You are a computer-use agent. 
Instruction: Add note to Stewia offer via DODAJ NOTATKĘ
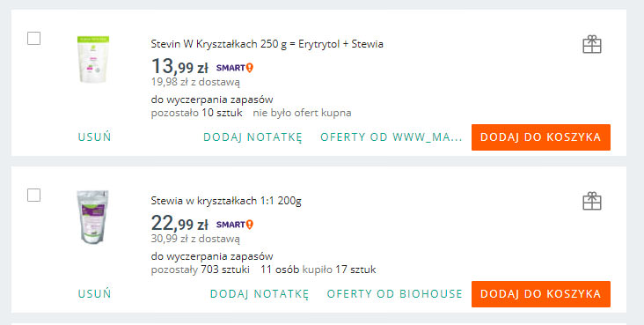260,294
